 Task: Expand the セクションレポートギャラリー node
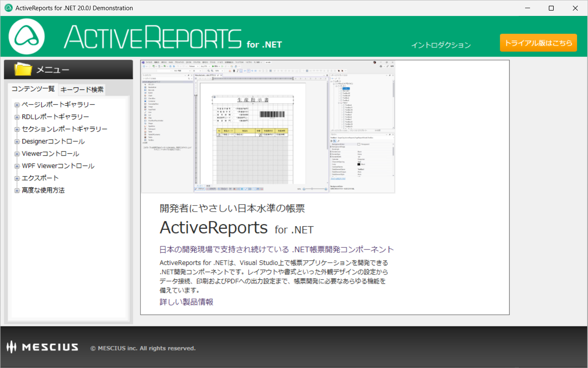(x=17, y=129)
